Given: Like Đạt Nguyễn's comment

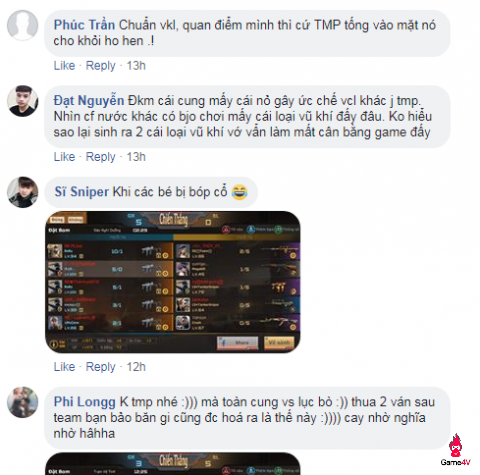Looking at the screenshot, I should click(64, 157).
